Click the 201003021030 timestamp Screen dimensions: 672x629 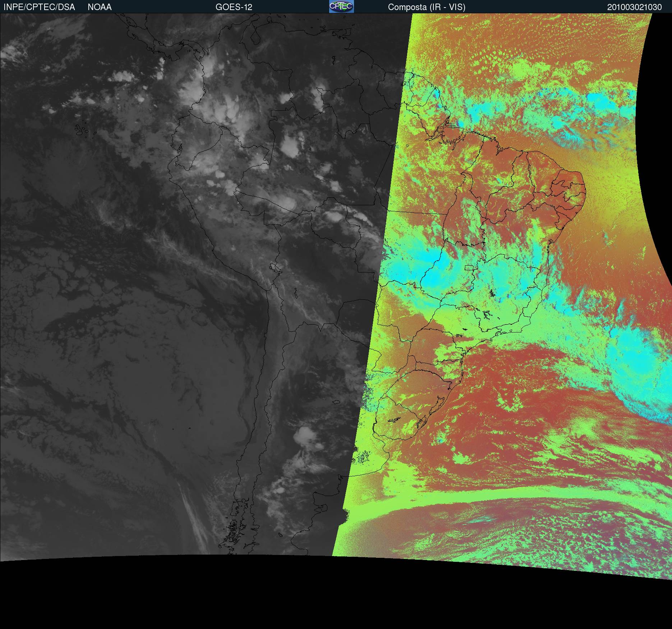tap(635, 7)
